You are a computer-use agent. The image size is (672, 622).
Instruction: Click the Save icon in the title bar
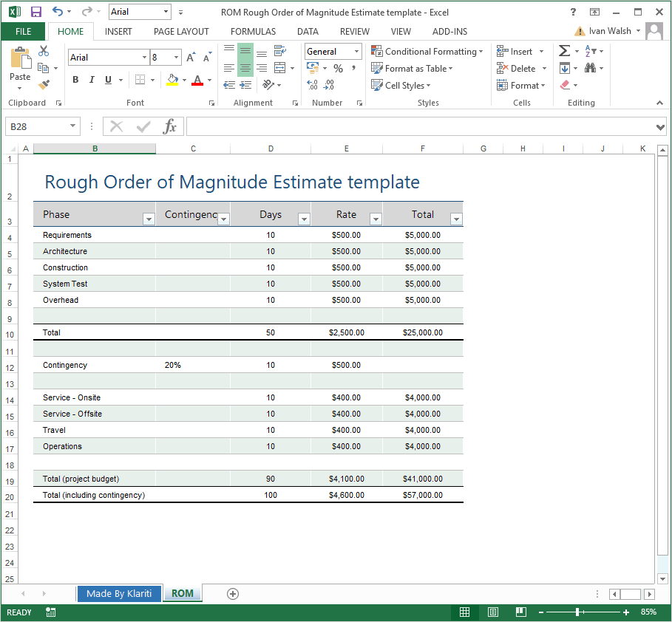(x=35, y=12)
